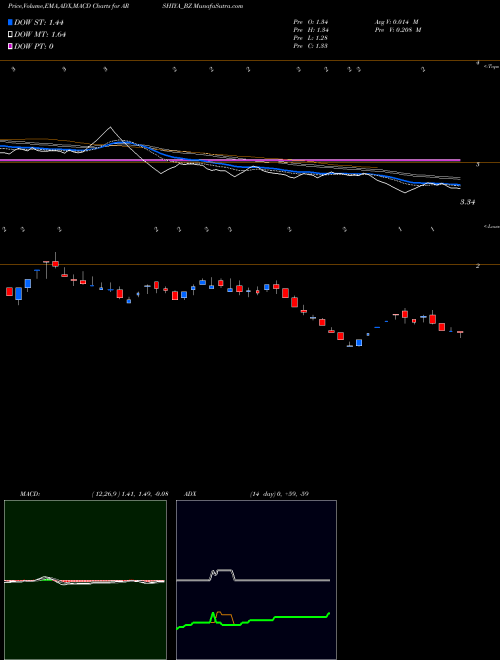Select the 'DOW MT: 1.64' legend text
The width and height of the screenshot is (500, 660).
[40, 34]
